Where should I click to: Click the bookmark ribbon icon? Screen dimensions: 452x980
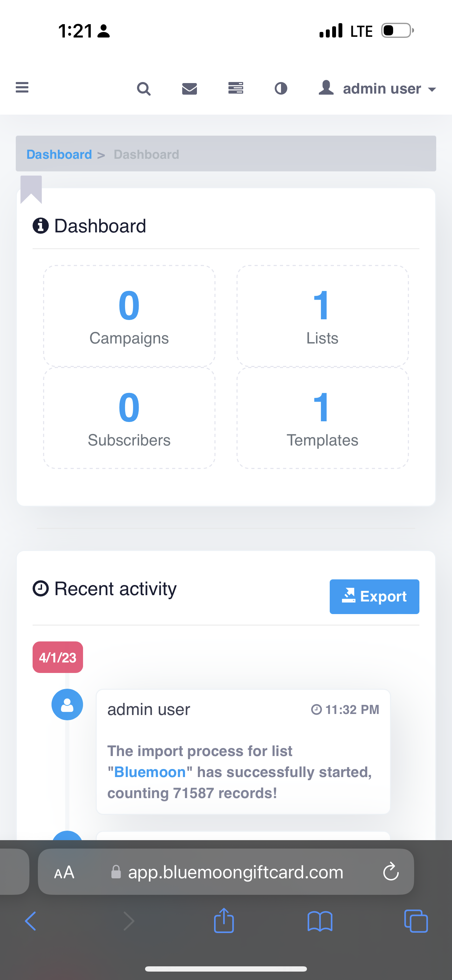point(31,190)
